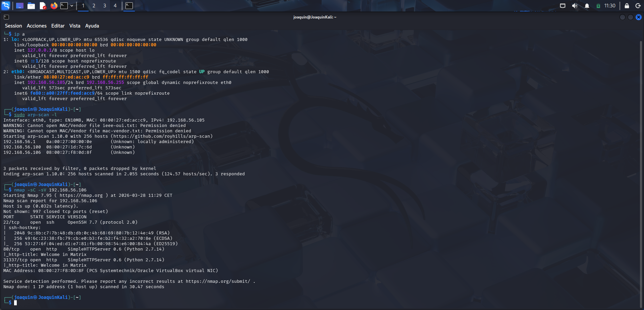Expand the terminal launcher dropdown arrow
The height and width of the screenshot is (310, 644).
click(x=71, y=5)
